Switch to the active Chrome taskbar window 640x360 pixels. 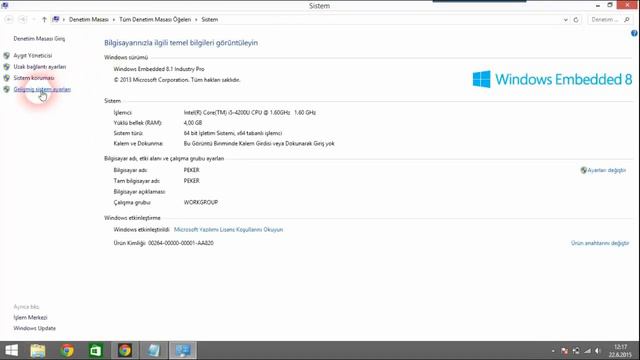[125, 351]
